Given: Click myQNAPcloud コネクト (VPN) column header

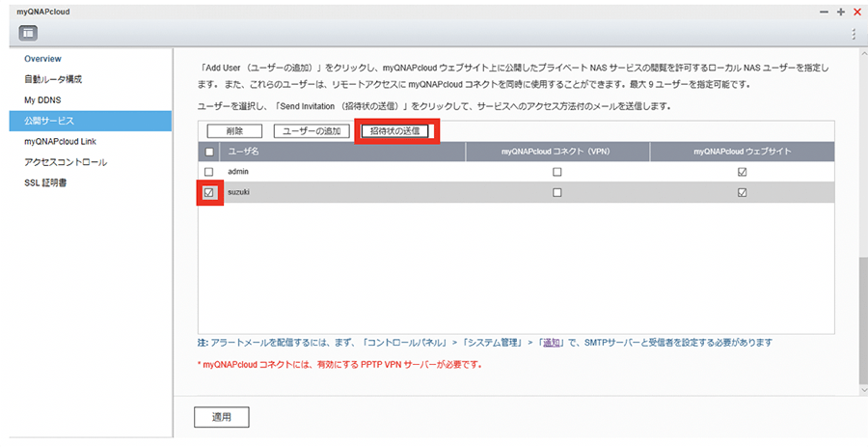Looking at the screenshot, I should coord(557,152).
